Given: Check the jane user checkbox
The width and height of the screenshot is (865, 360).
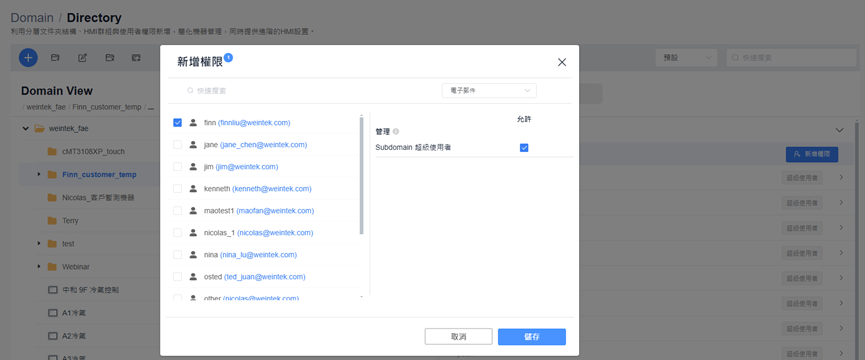Looking at the screenshot, I should tap(178, 144).
